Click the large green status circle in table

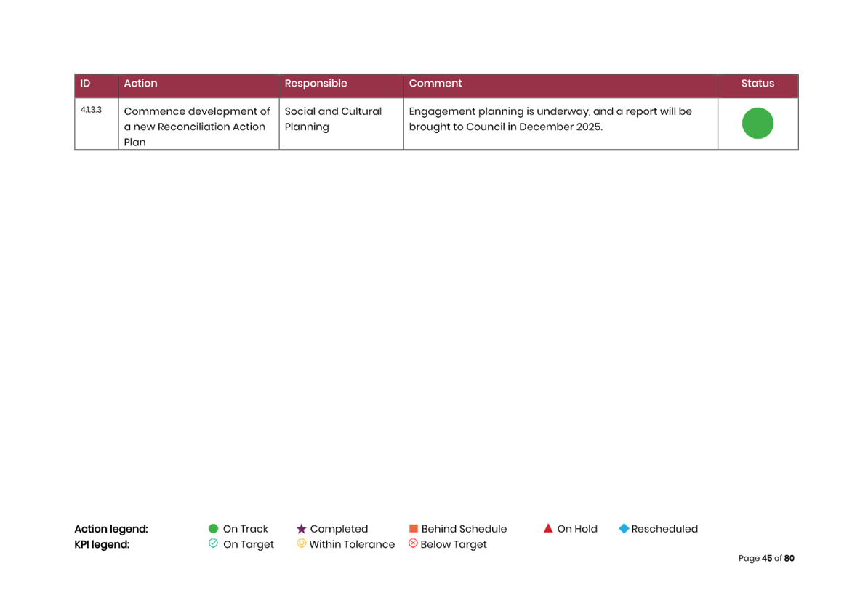(758, 124)
